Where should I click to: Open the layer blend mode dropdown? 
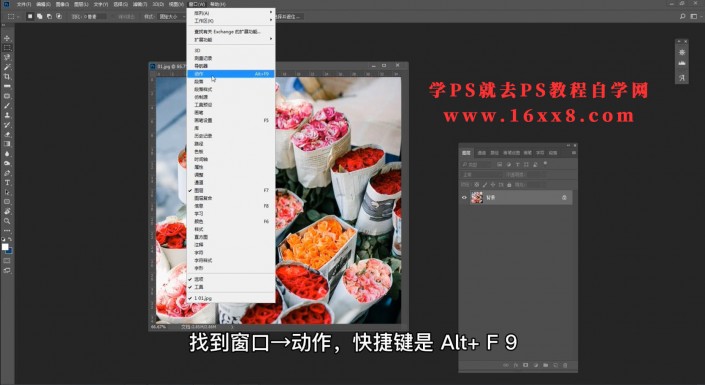(x=482, y=175)
